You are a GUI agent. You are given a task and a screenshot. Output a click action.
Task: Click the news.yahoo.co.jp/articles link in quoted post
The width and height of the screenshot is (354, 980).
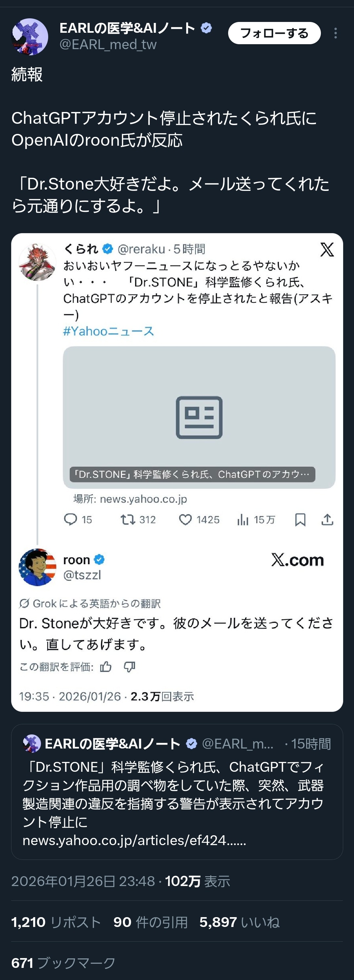(x=134, y=840)
